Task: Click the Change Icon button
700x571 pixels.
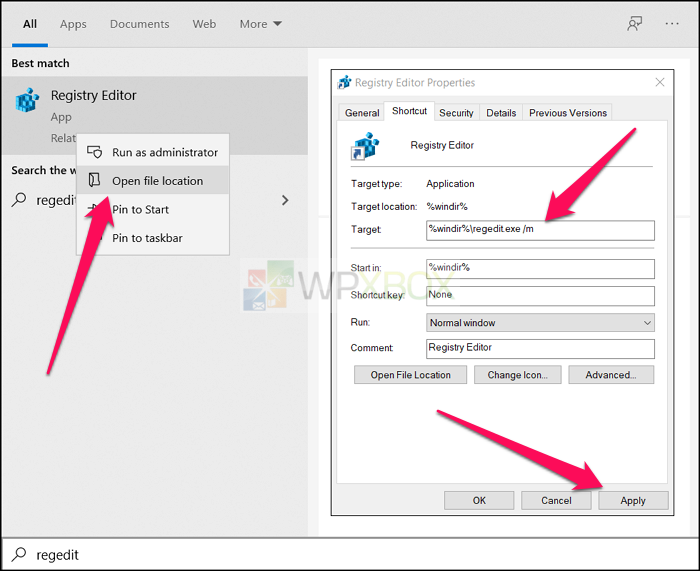Action: pos(517,375)
